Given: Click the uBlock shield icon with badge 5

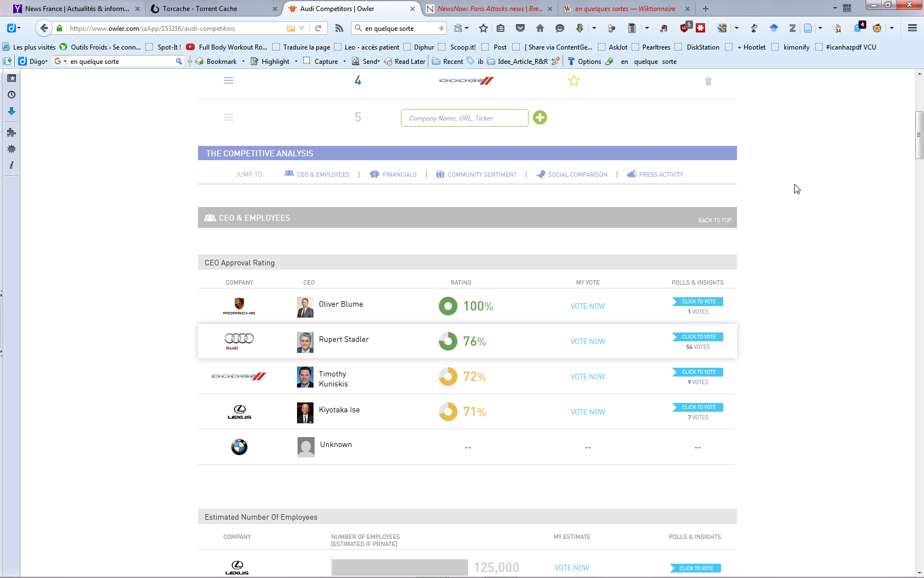Looking at the screenshot, I should [685, 28].
